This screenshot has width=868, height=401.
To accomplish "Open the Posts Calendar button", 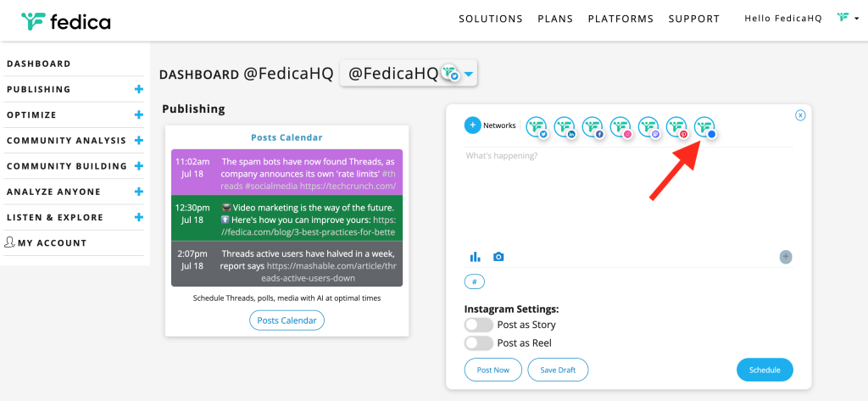I will tap(287, 320).
